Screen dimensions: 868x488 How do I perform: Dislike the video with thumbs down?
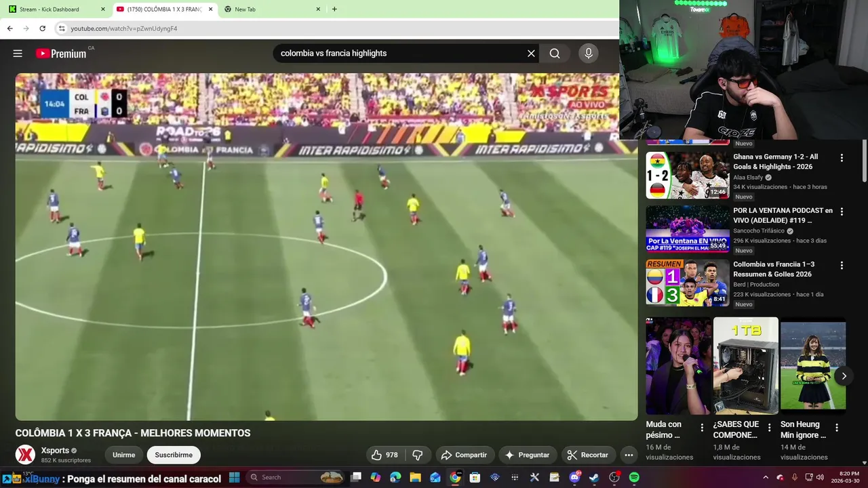point(418,455)
